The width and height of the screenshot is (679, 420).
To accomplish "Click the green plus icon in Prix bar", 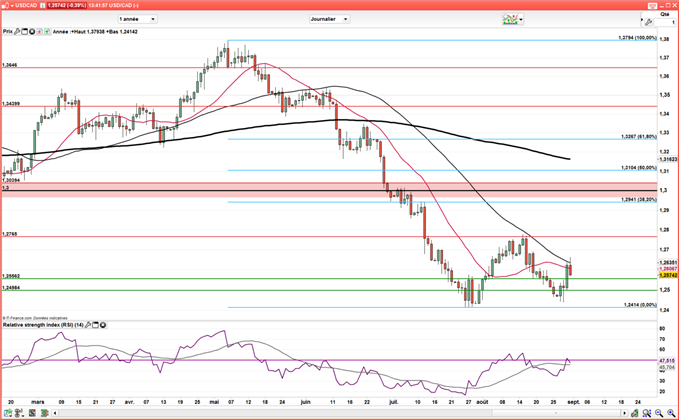I will pyautogui.click(x=47, y=32).
